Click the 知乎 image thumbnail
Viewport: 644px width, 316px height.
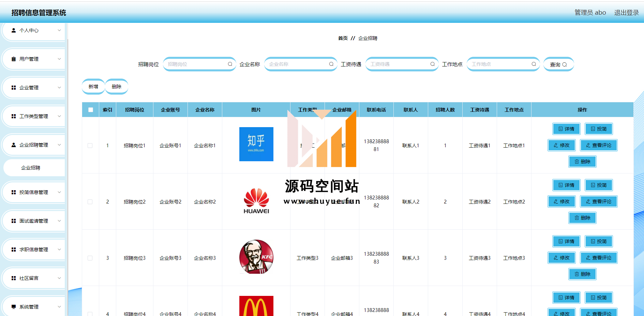click(x=256, y=144)
